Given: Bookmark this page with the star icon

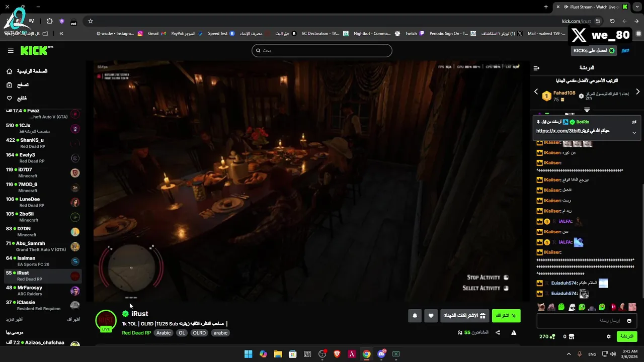Looking at the screenshot, I should click(x=91, y=21).
